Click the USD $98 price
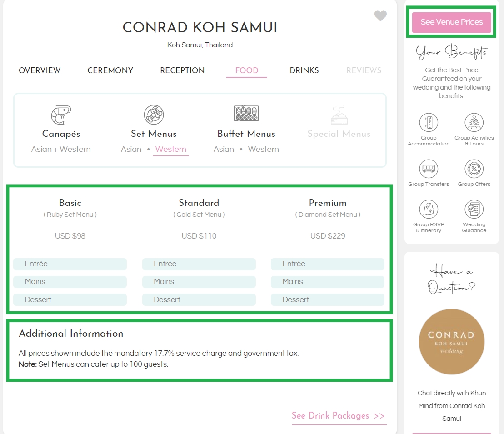The width and height of the screenshot is (504, 434). tap(70, 236)
